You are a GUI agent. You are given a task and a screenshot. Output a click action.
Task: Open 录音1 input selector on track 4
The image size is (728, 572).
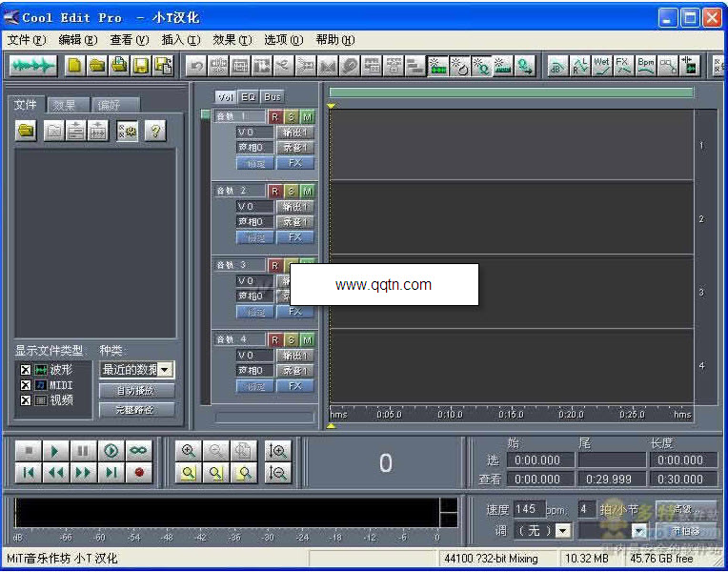pos(295,371)
